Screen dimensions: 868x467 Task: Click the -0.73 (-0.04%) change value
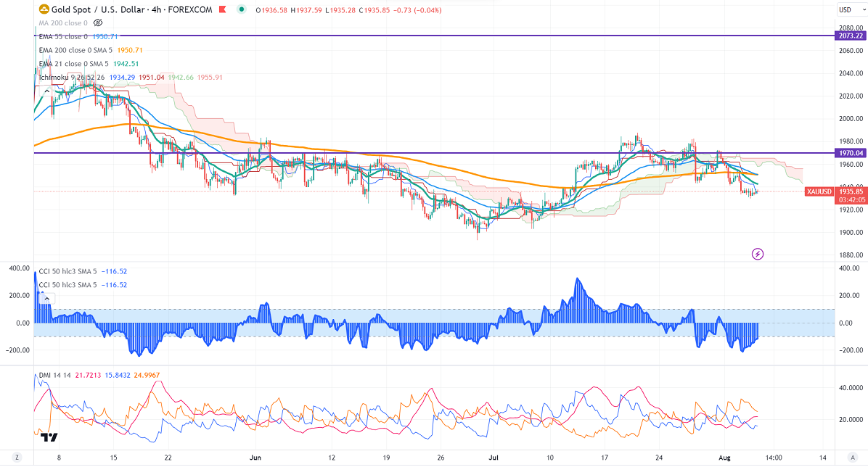point(418,10)
